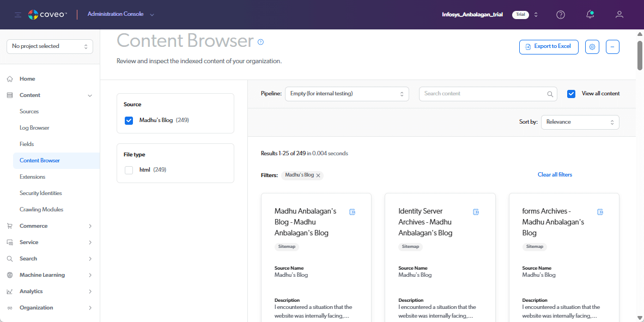Click the search magnifier icon in Search content box
644x322 pixels.
pos(550,94)
